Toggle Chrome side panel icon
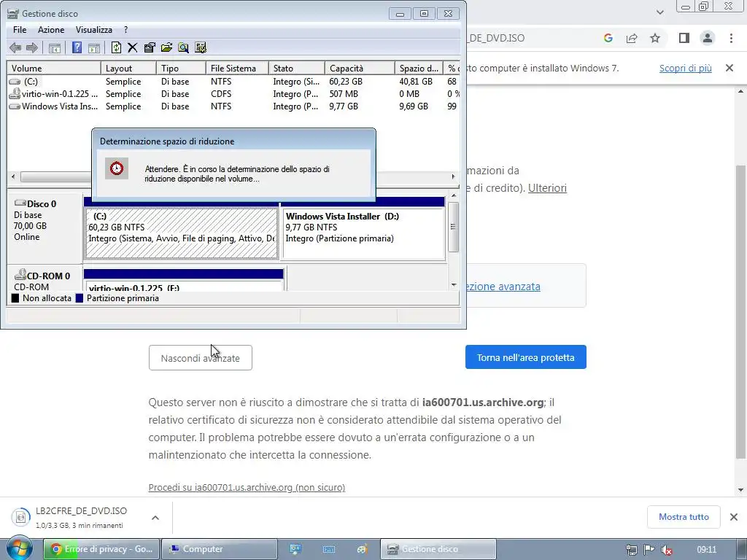The height and width of the screenshot is (560, 747). coord(684,38)
